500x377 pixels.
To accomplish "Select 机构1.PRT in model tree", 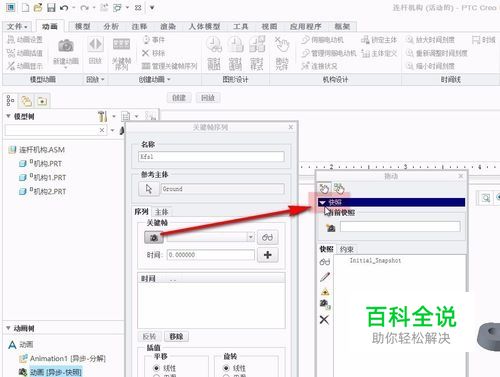I will 43,178.
